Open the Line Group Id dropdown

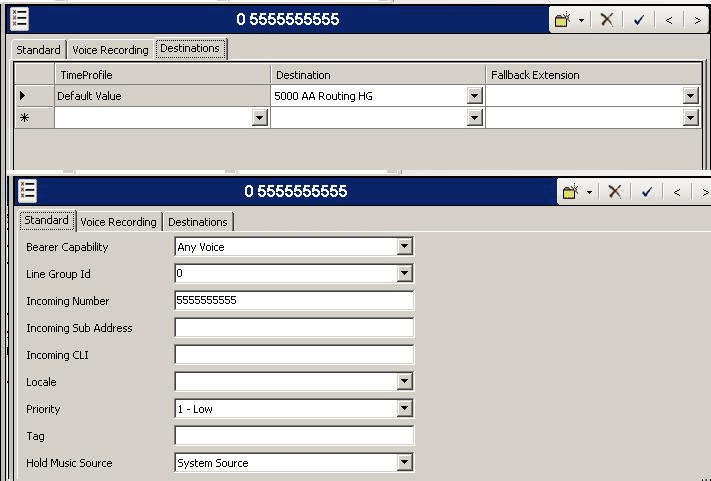404,273
